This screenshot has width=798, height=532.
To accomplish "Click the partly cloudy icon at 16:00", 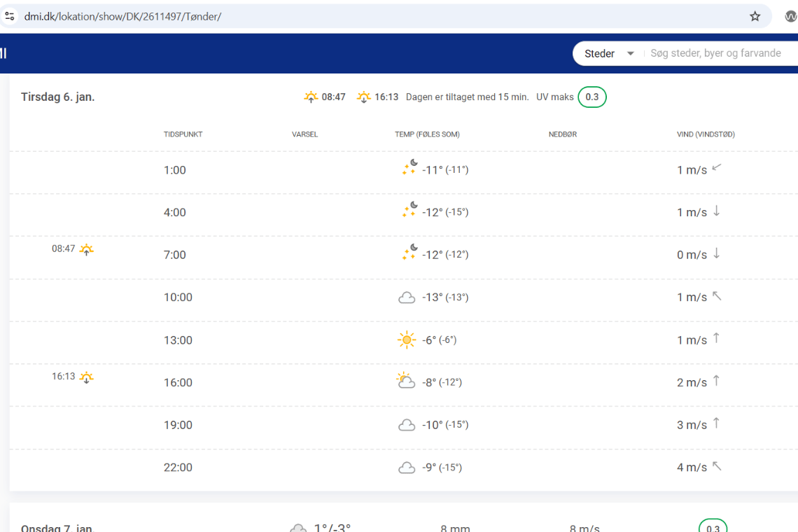I will pyautogui.click(x=406, y=381).
